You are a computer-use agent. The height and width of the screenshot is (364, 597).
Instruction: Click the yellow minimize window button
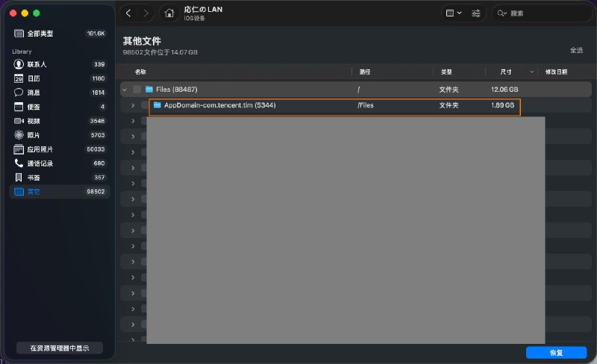[25, 13]
